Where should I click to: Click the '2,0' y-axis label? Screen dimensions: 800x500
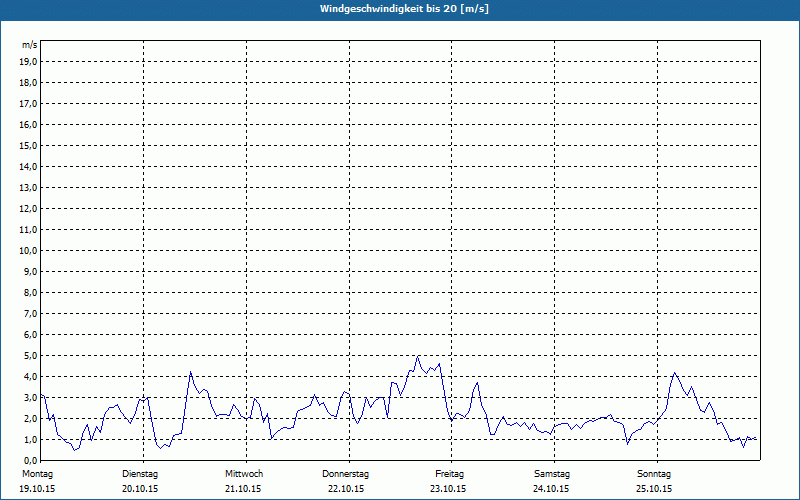pos(30,418)
